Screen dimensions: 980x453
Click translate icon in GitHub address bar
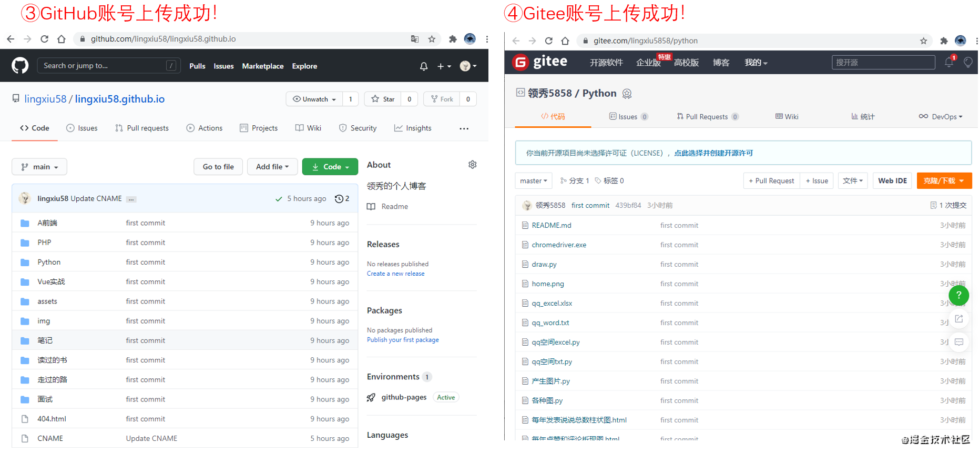coord(415,39)
